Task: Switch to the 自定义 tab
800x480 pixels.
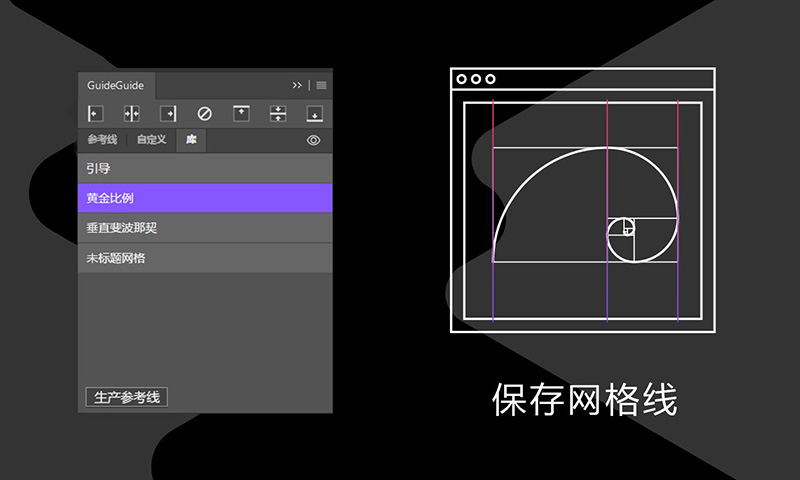Action: coord(152,140)
